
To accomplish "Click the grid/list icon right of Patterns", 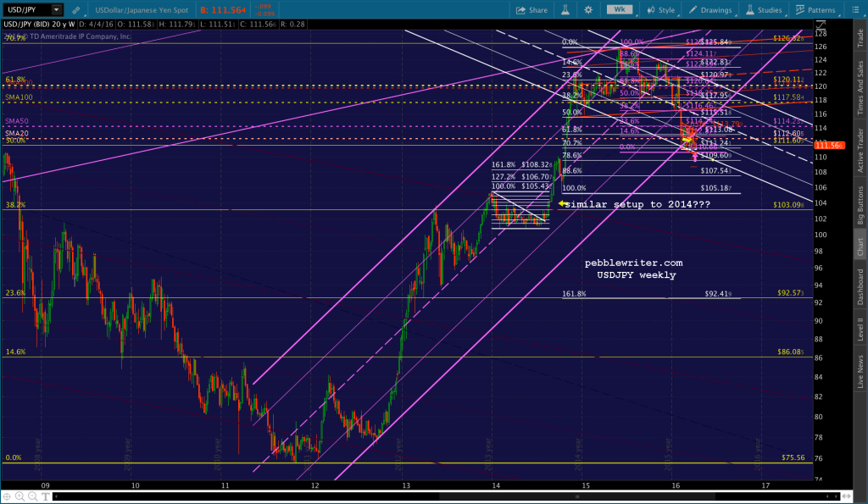I will click(856, 10).
